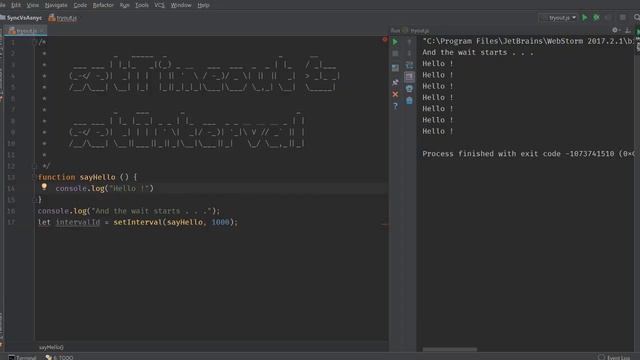The height and width of the screenshot is (360, 640).
Task: Open the VCS menu
Action: click(x=159, y=5)
